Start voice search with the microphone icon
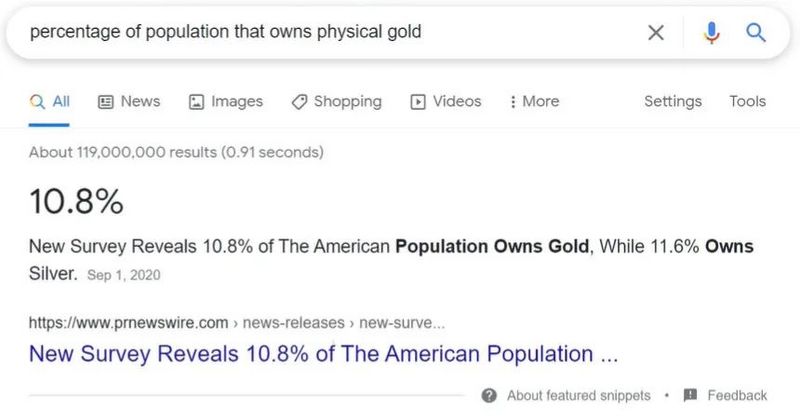Image resolution: width=800 pixels, height=419 pixels. point(711,33)
